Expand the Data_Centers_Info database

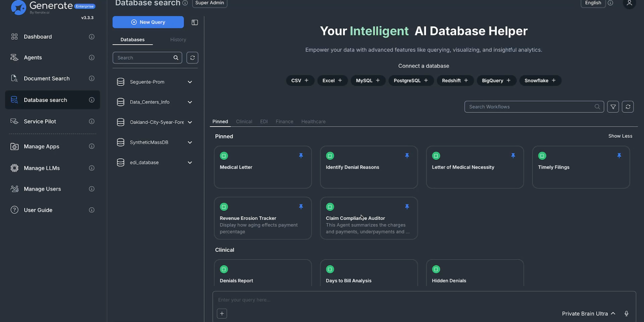click(189, 101)
